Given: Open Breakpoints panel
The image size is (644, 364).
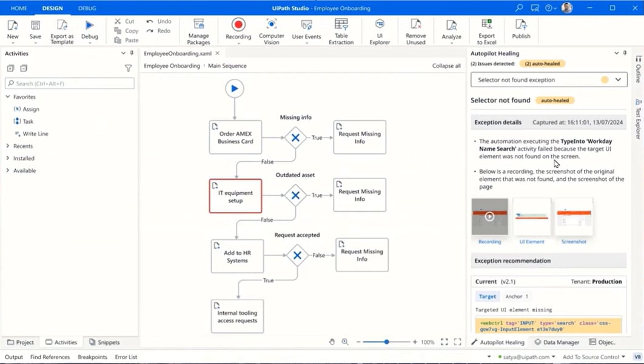Looking at the screenshot, I should pos(92,357).
